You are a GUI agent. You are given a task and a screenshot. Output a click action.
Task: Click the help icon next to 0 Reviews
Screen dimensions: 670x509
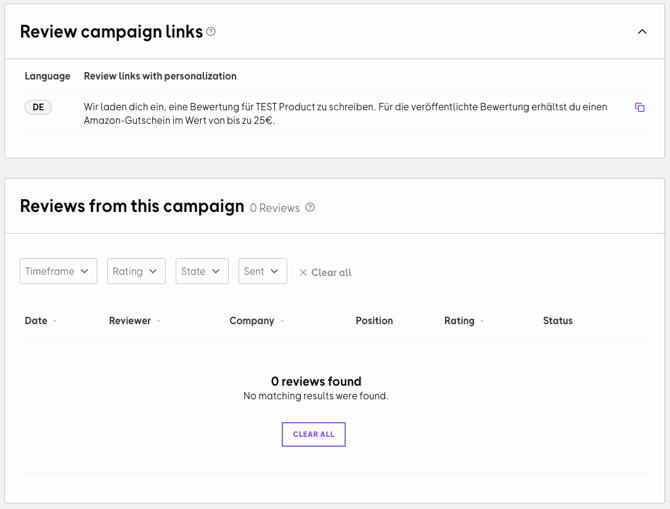click(x=310, y=208)
